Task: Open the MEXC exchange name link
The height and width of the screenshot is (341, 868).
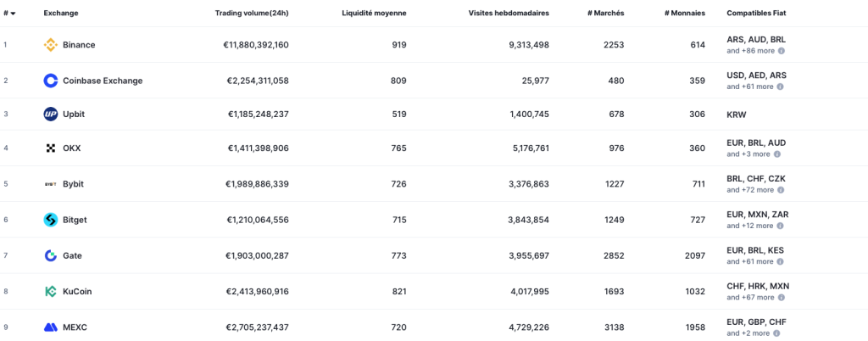Action: click(75, 327)
